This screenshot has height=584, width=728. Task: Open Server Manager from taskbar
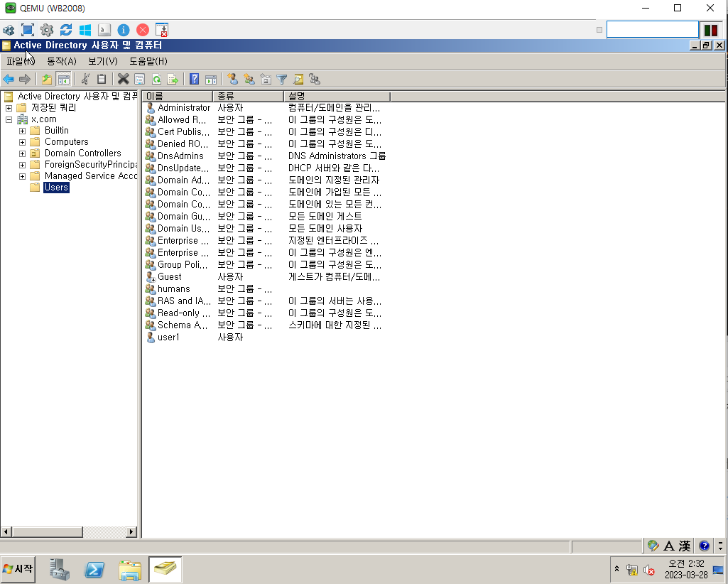(60, 570)
